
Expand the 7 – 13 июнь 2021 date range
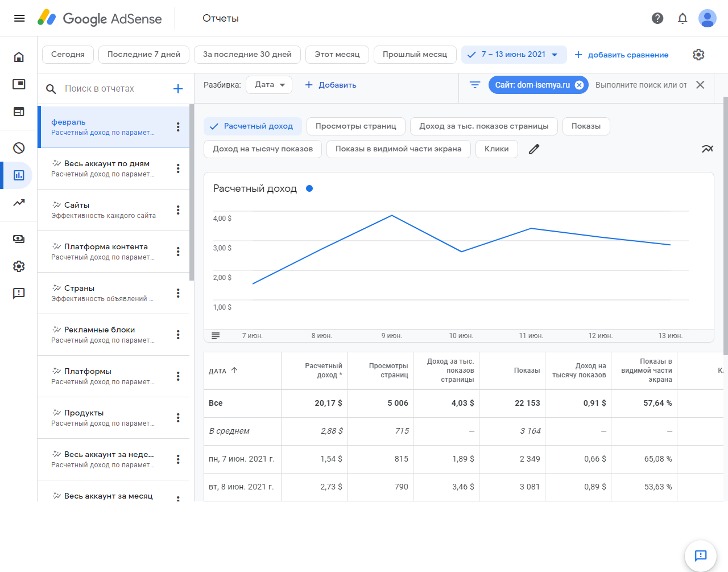pyautogui.click(x=514, y=55)
